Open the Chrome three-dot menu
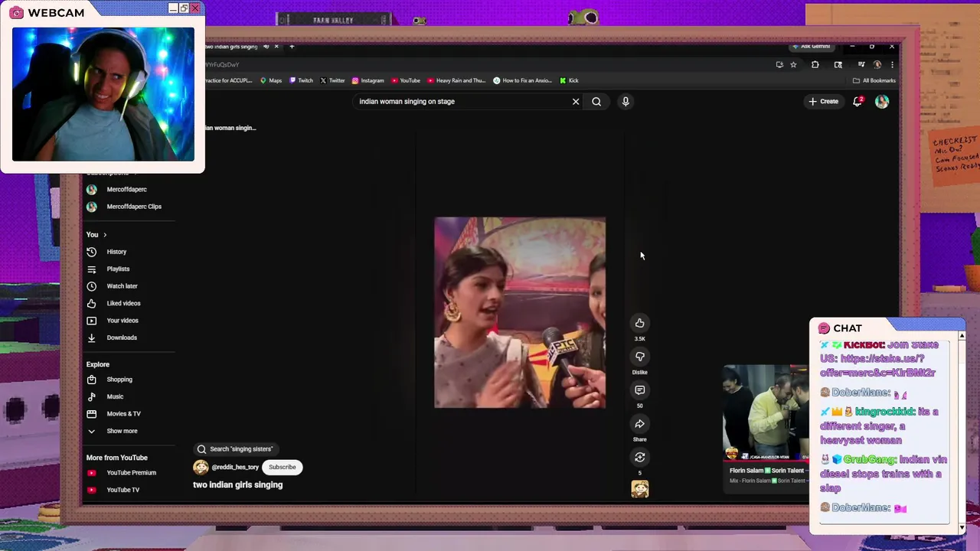The height and width of the screenshot is (551, 980). click(x=892, y=65)
